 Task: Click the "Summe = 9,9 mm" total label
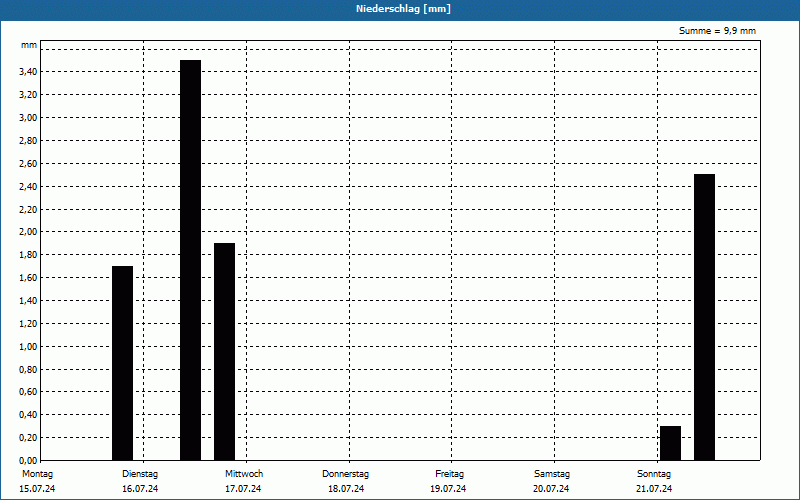717,31
